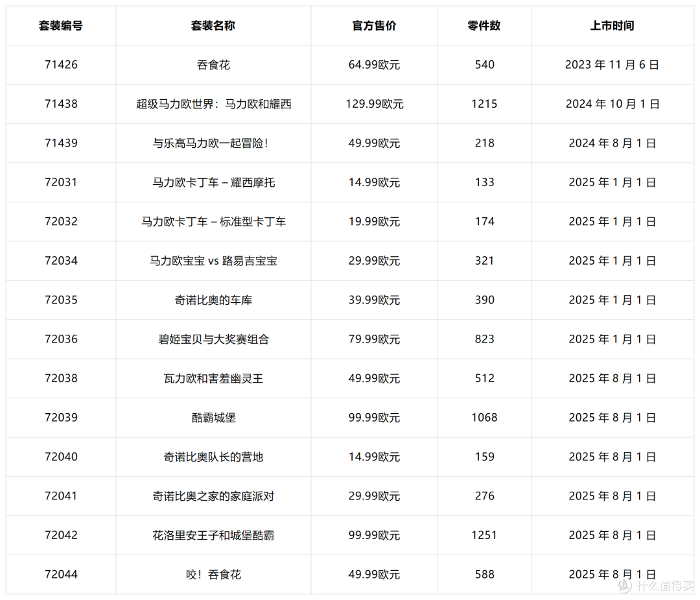Screen dimensions: 700x600
Task: Click the piece count 321
Action: click(484, 261)
